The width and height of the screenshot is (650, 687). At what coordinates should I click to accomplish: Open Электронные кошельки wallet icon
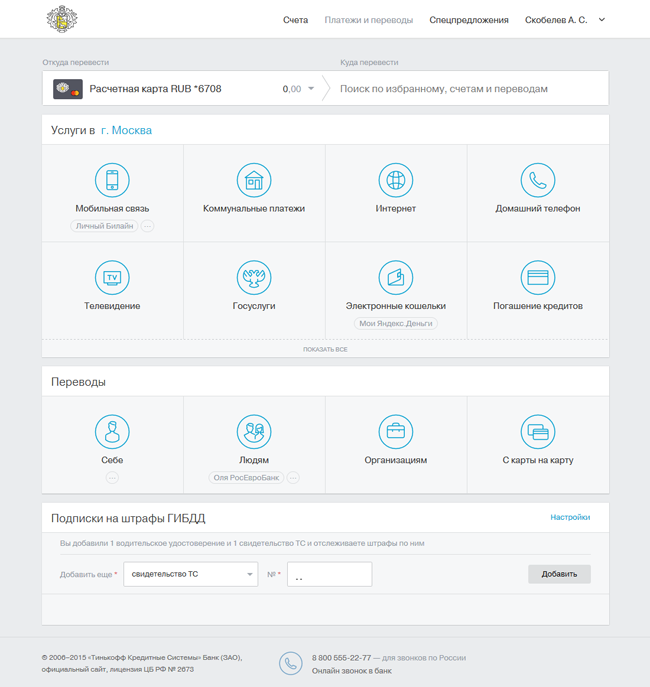(396, 277)
